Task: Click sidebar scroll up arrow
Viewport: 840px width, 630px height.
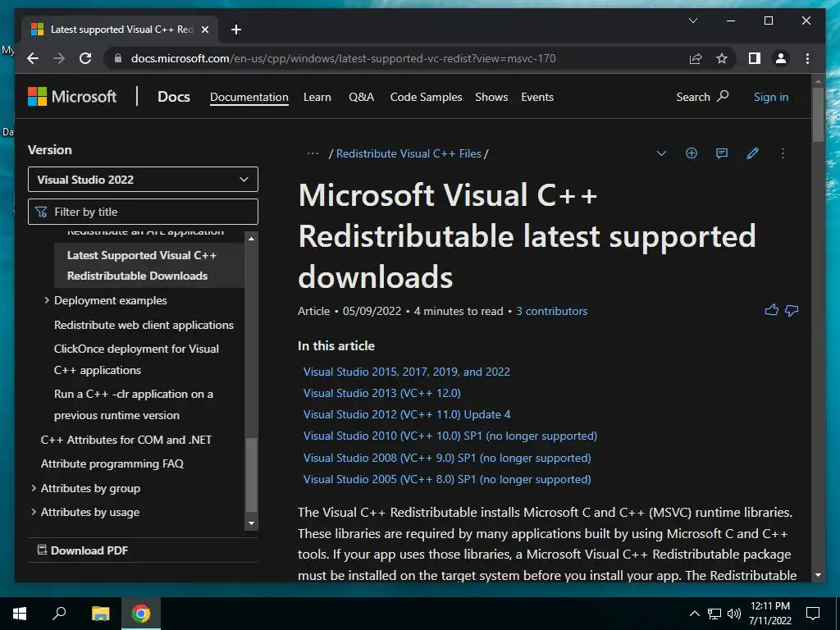Action: [251, 239]
